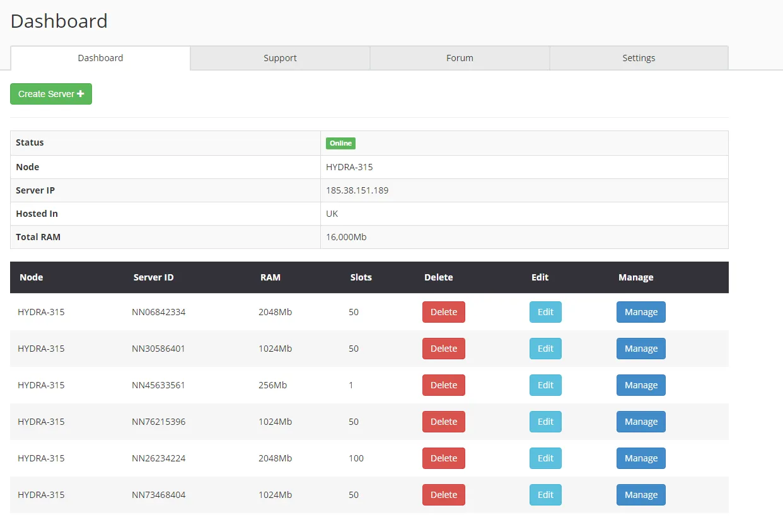Click server ID NN76215396

point(158,422)
